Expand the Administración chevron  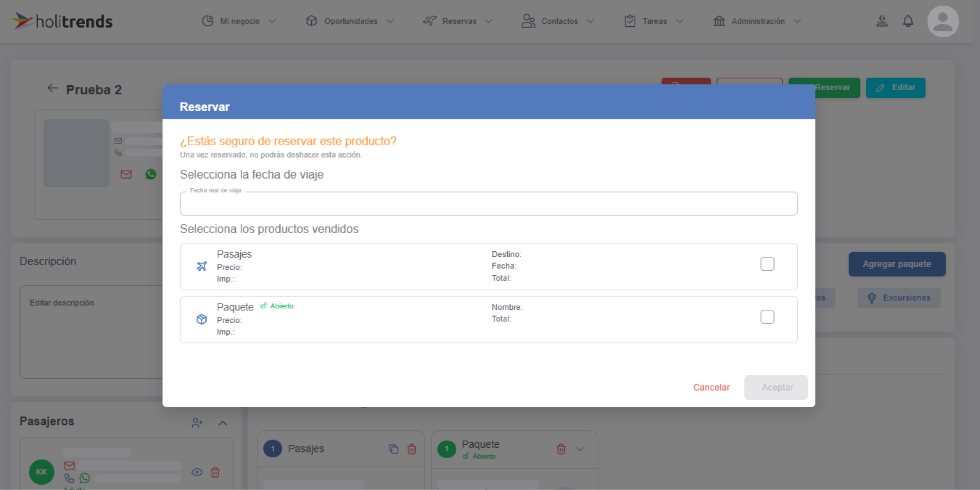797,21
